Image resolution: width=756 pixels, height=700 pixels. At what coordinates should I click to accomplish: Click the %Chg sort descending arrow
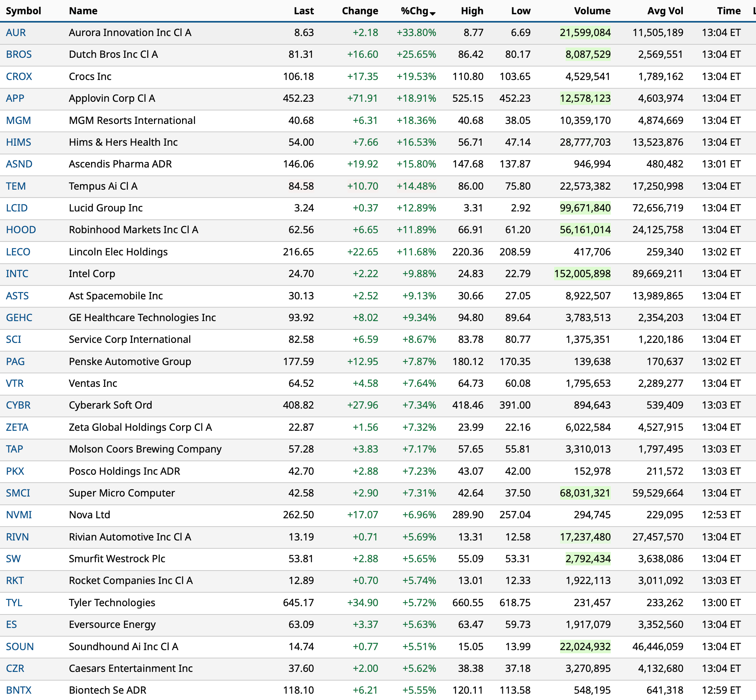[433, 13]
